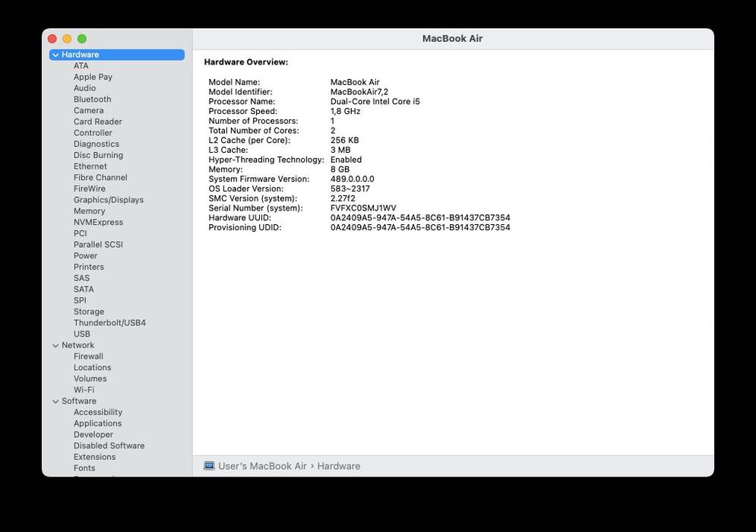Open Fonts under Software
This screenshot has height=532, width=756.
84,468
